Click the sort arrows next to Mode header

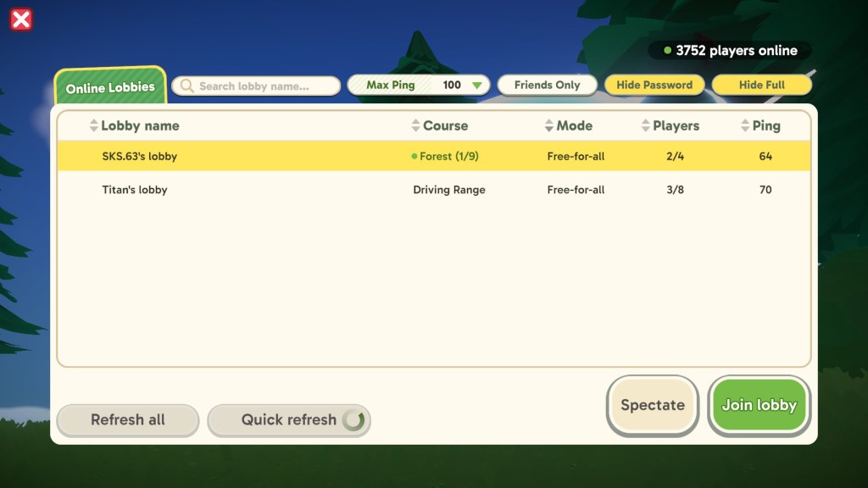tap(548, 125)
